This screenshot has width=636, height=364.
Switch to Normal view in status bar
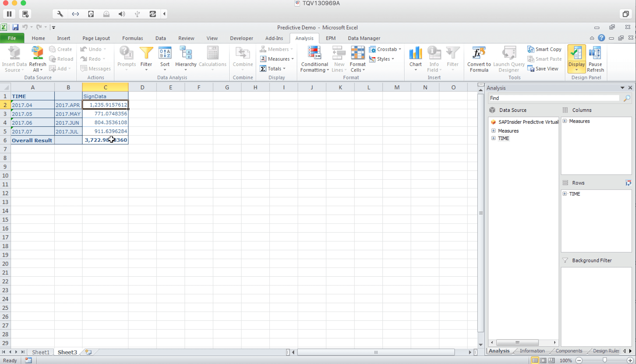click(x=534, y=360)
